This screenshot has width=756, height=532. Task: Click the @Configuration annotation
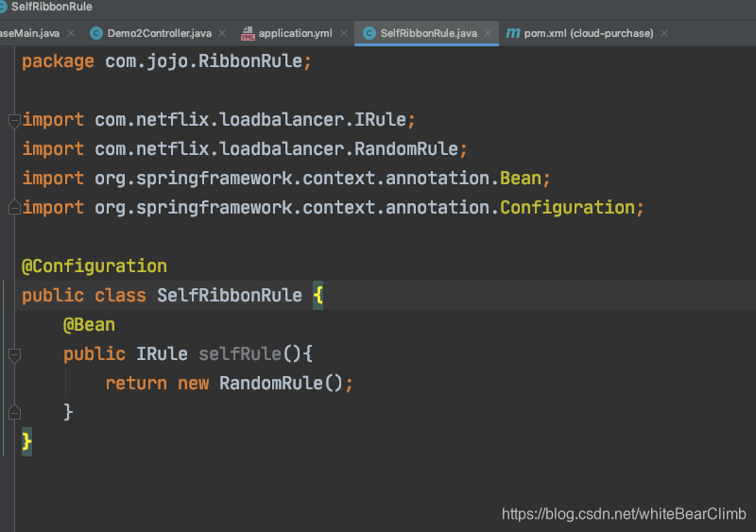pyautogui.click(x=94, y=266)
